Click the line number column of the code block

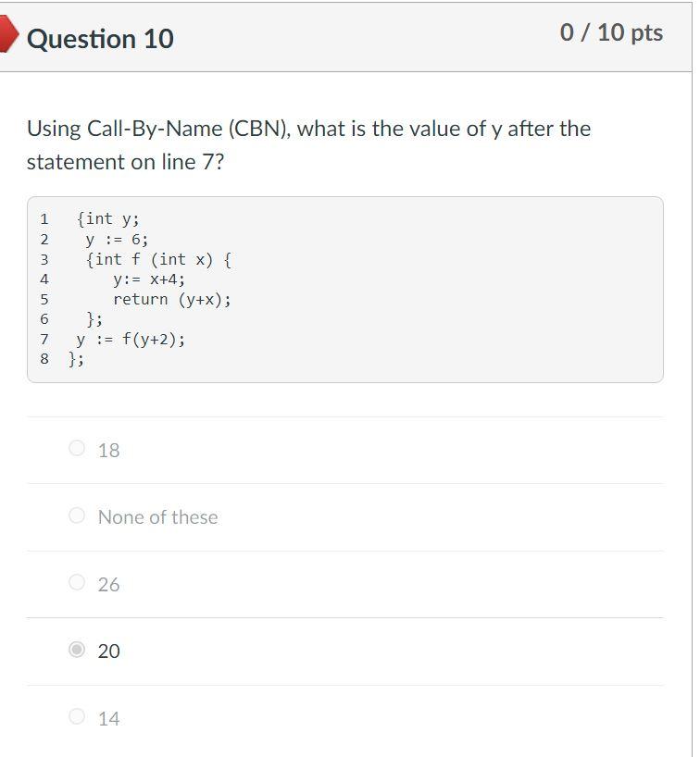click(x=44, y=288)
